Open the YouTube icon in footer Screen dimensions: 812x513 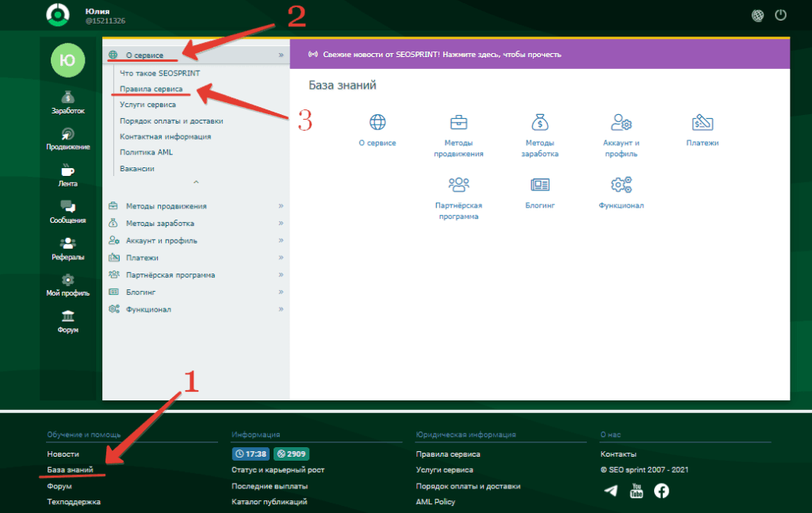(637, 490)
